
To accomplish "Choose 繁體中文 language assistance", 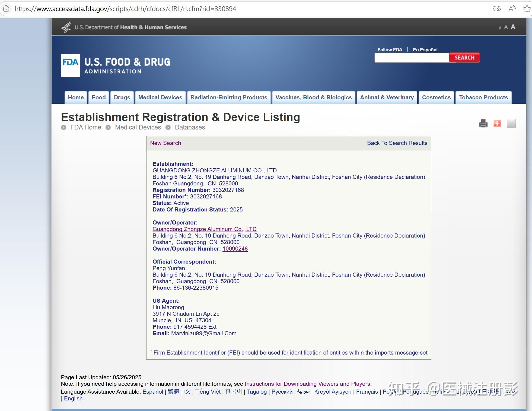I will (x=179, y=392).
